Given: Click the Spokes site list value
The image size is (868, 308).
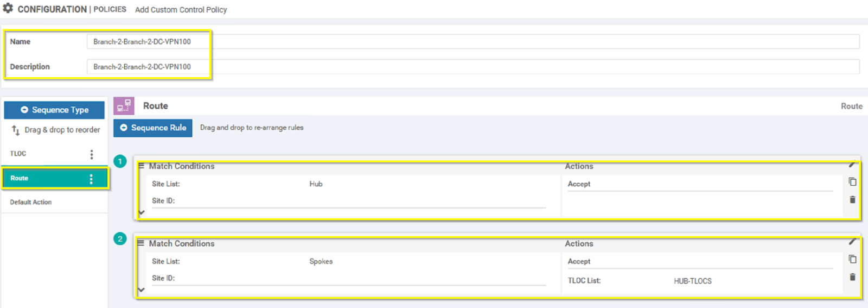Looking at the screenshot, I should (x=321, y=261).
